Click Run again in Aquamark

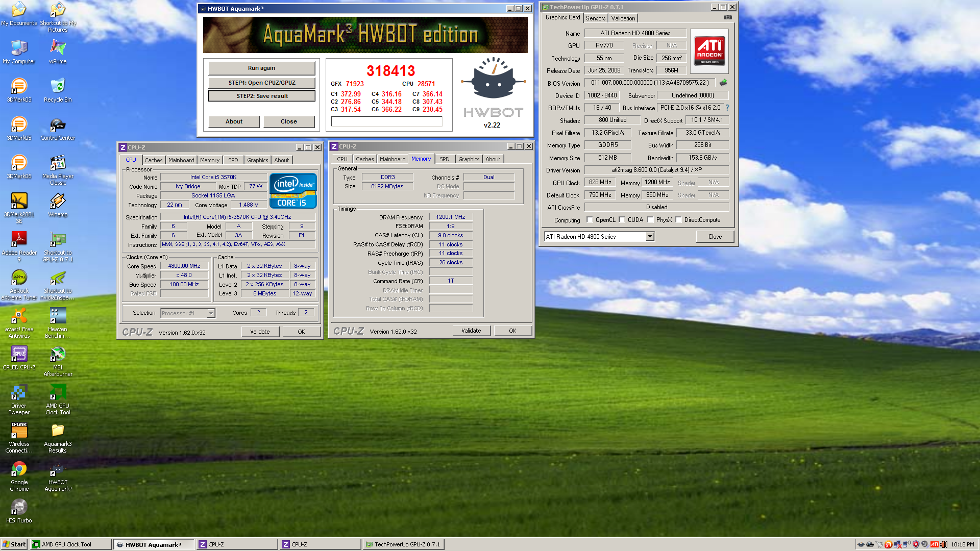[x=261, y=68]
